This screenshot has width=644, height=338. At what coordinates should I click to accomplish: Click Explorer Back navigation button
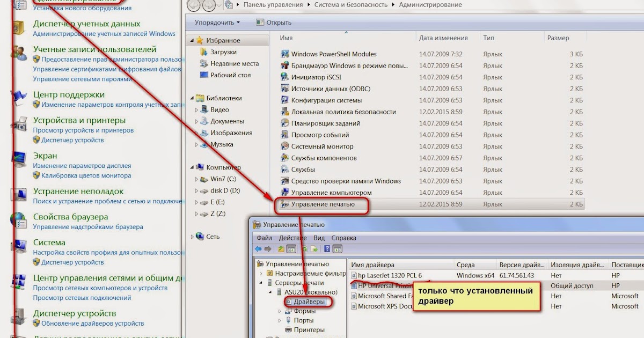pyautogui.click(x=194, y=6)
